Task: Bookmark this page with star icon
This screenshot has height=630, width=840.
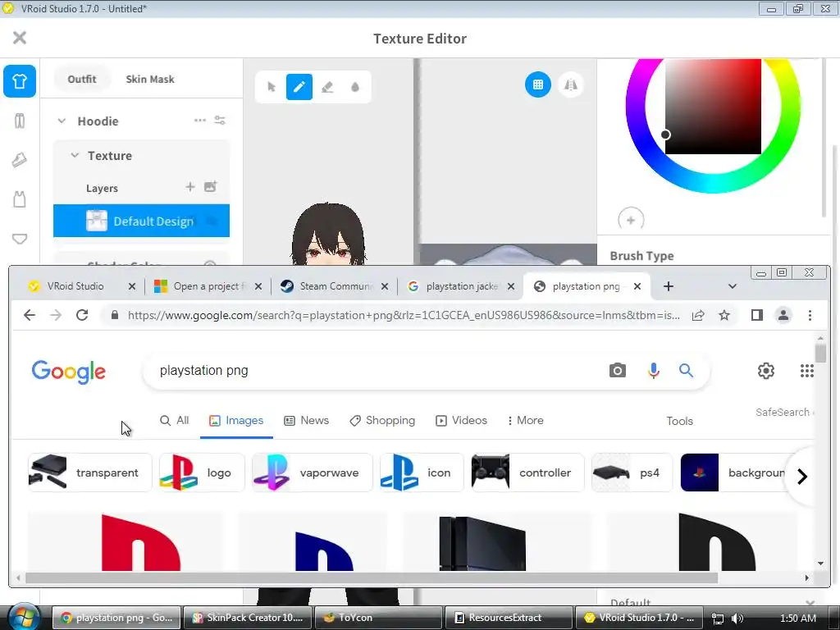Action: pyautogui.click(x=724, y=316)
